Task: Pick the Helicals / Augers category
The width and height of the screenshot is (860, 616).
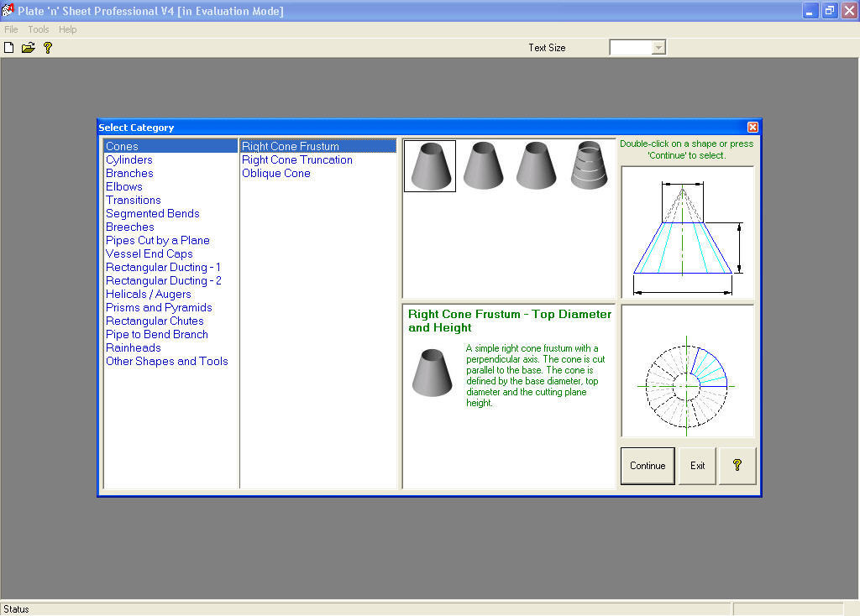Action: pos(149,294)
